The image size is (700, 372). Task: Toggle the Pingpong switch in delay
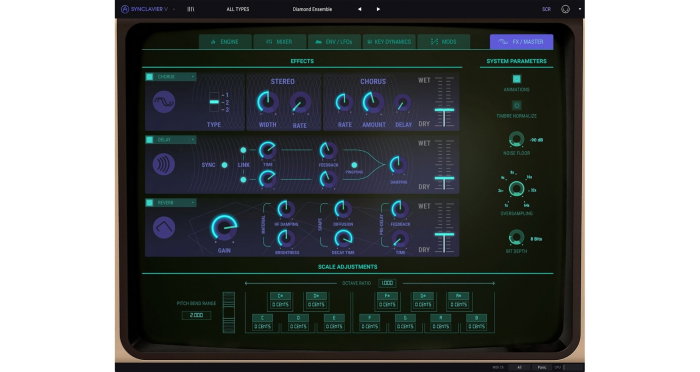click(354, 165)
